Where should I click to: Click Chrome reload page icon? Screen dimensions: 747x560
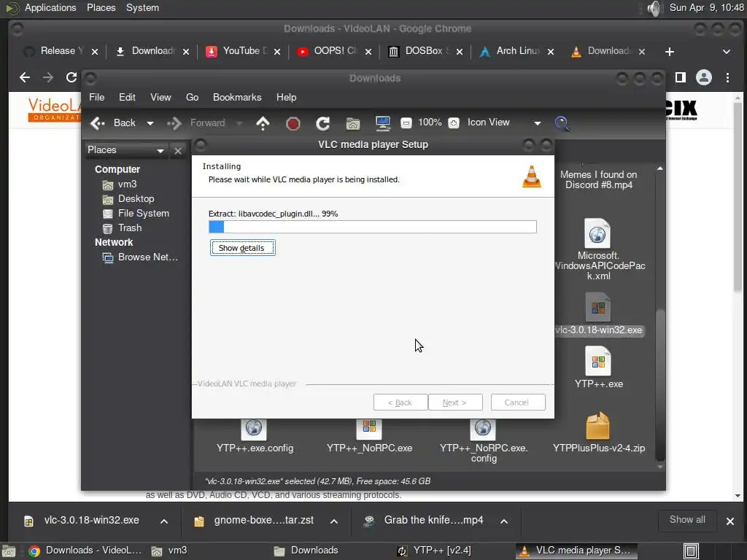point(71,77)
